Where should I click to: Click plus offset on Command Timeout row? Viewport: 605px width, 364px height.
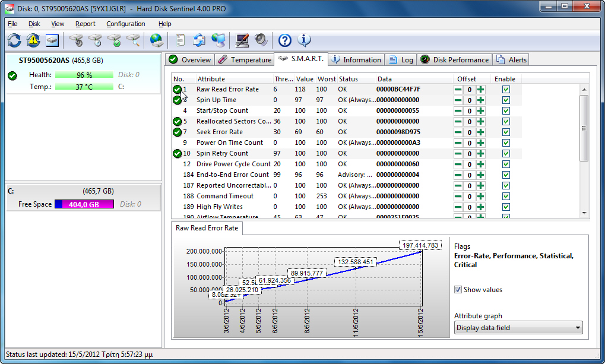[x=480, y=196]
